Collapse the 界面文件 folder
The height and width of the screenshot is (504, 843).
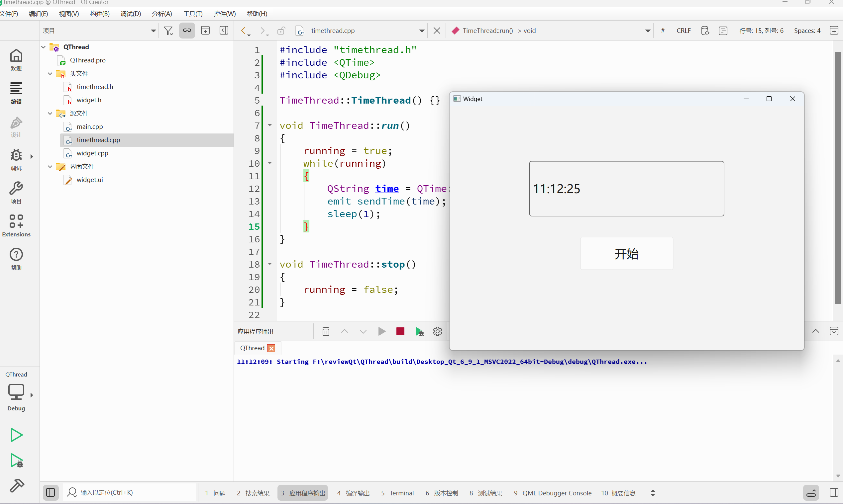point(50,167)
